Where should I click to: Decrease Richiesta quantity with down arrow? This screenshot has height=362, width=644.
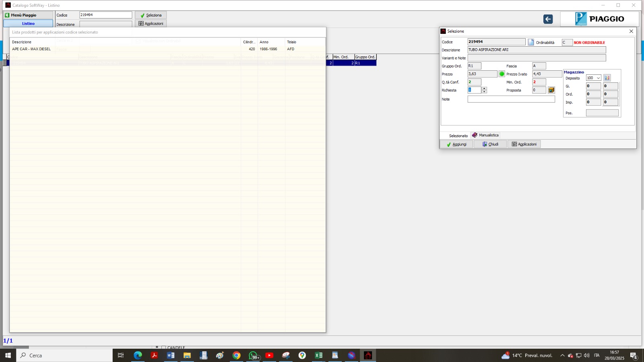(484, 92)
